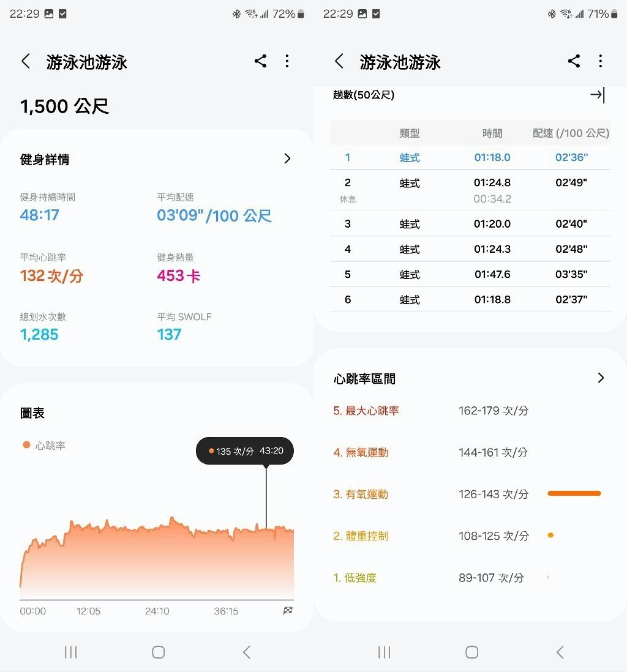The image size is (627, 672).
Task: Tap heart rate area chart
Action: click(x=157, y=557)
